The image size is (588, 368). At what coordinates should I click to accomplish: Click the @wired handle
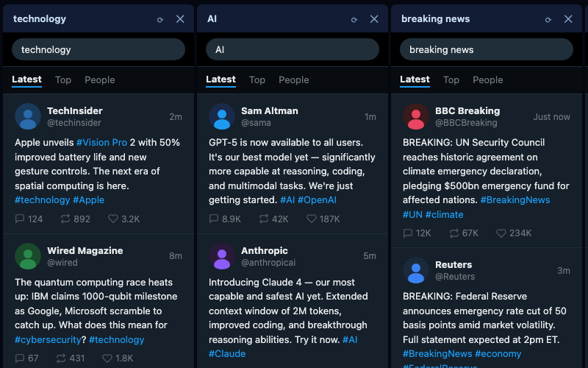tap(62, 263)
